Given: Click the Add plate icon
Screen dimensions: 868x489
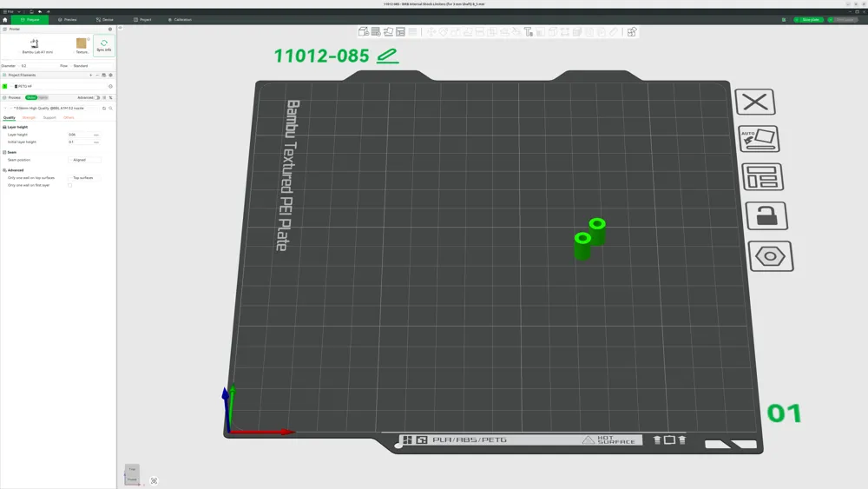Looking at the screenshot, I should click(376, 32).
